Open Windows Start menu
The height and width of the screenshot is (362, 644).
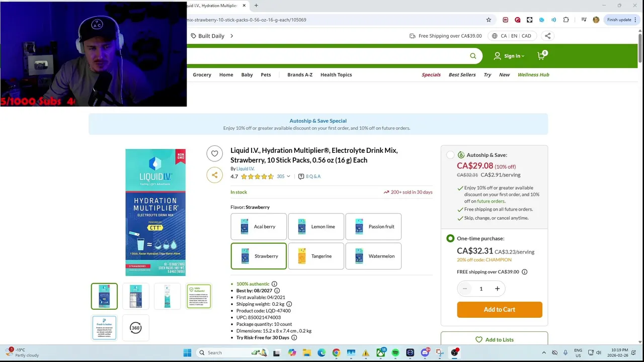[187, 352]
